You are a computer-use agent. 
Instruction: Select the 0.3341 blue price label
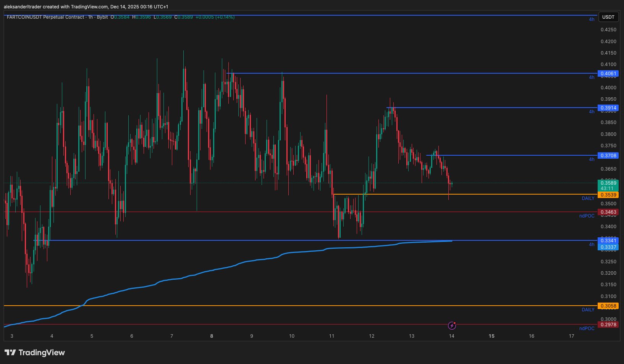coord(608,240)
